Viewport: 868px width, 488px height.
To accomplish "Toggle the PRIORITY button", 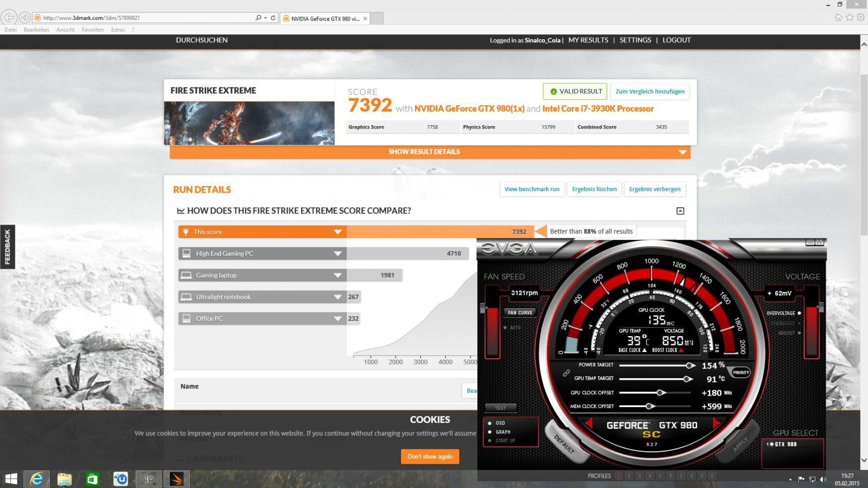I will coord(740,372).
